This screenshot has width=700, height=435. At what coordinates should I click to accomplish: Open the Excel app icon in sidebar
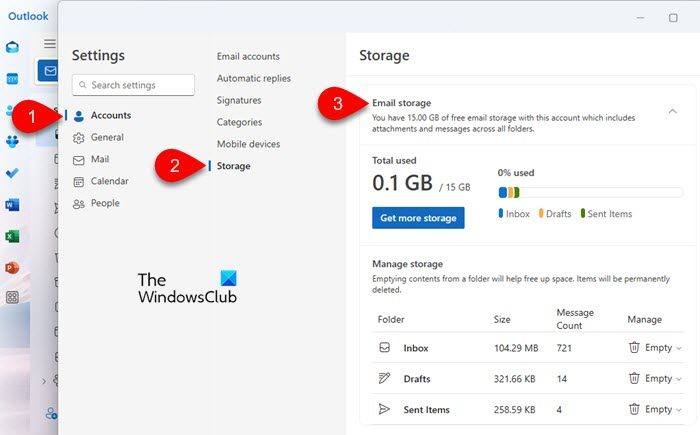click(12, 236)
